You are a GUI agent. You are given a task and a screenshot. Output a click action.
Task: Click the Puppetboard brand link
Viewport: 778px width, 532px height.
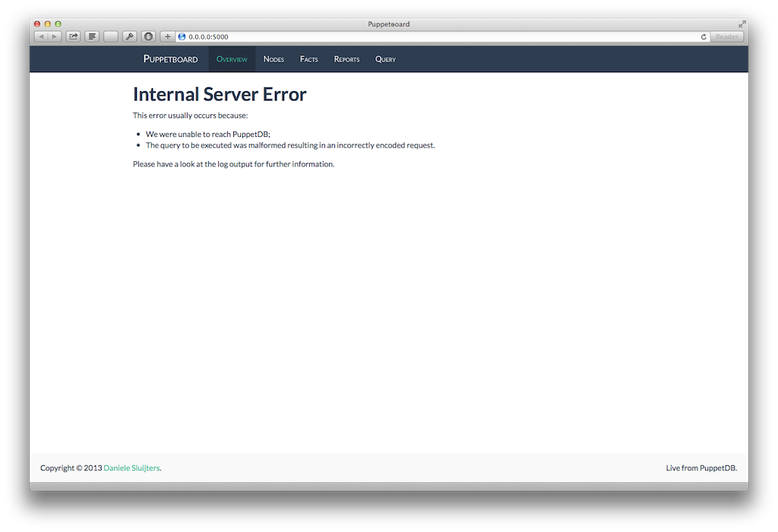[x=170, y=59]
